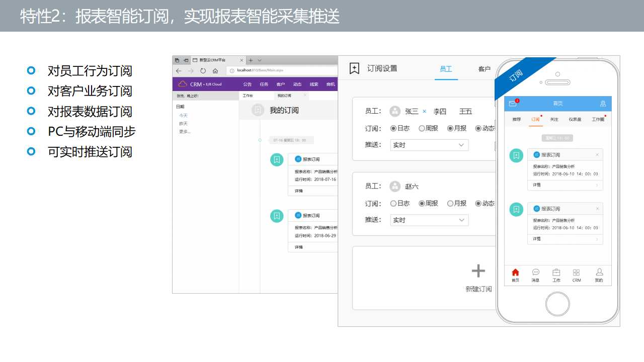Switch to the 客户 tab in 订阅设置
Screen dimensions: 644x362
(x=484, y=69)
